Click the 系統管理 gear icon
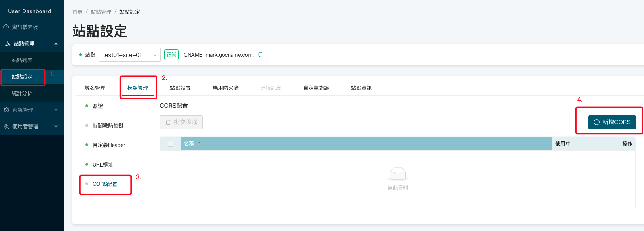644x231 pixels. 6,110
